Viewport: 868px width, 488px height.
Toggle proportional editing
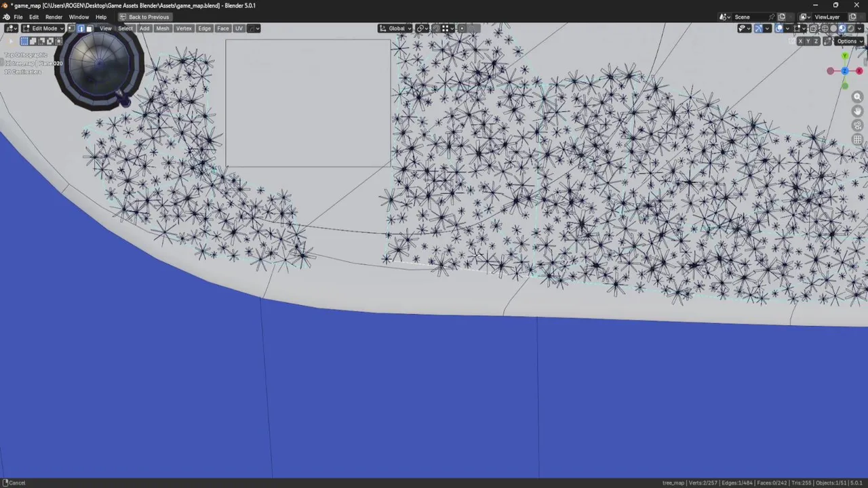[462, 28]
